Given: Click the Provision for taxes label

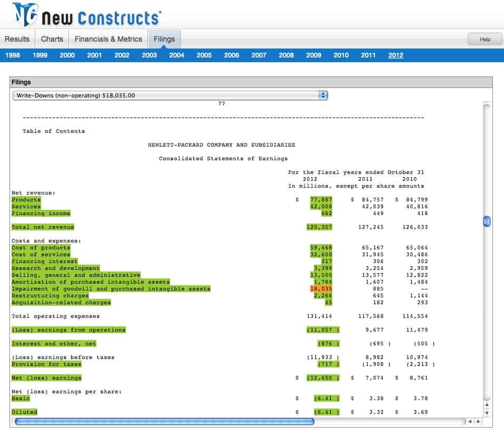Looking at the screenshot, I should pyautogui.click(x=46, y=364).
